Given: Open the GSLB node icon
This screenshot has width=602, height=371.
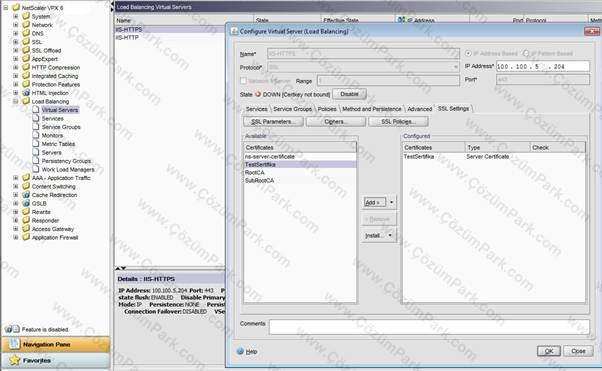Looking at the screenshot, I should (x=26, y=203).
